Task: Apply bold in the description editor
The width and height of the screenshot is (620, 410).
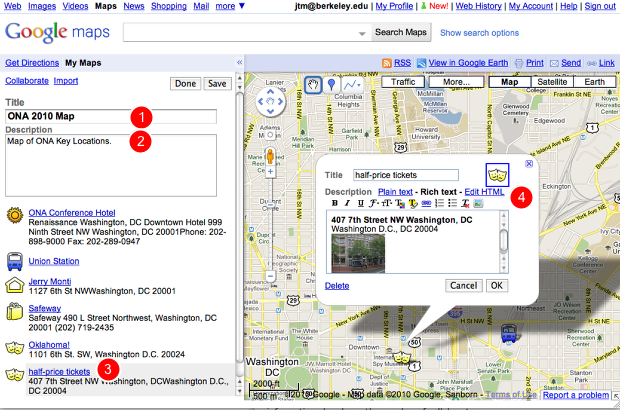Action: [335, 203]
